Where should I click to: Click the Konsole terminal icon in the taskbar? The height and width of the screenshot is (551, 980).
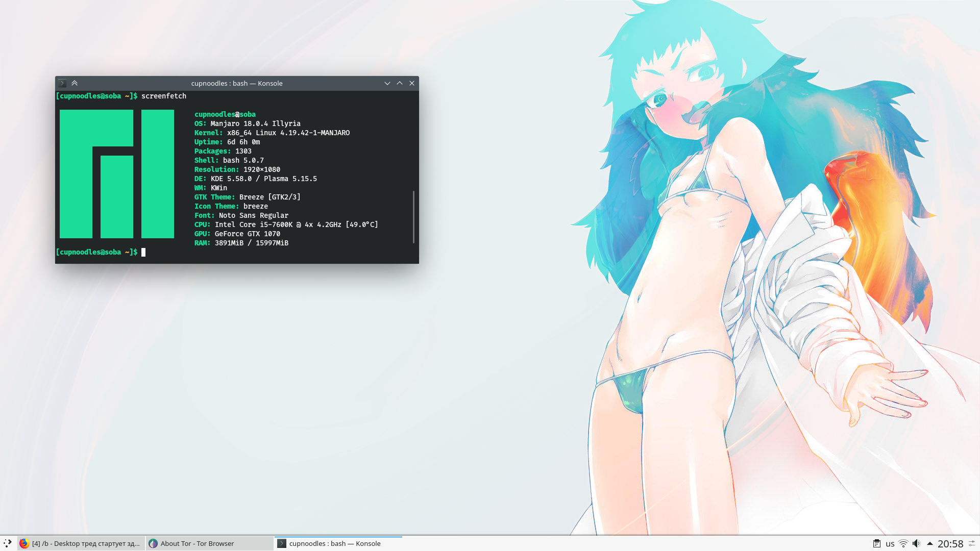pyautogui.click(x=282, y=543)
